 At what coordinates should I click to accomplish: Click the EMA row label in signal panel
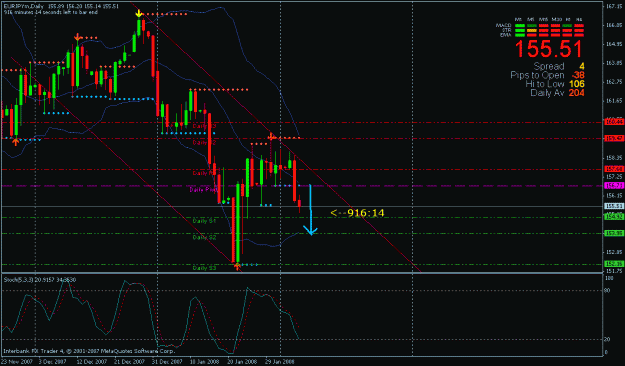[x=505, y=35]
